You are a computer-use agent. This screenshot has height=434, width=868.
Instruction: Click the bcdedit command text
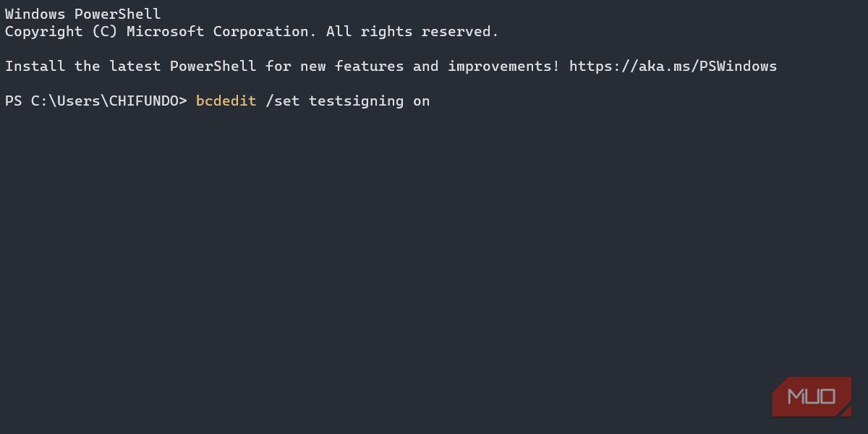pyautogui.click(x=226, y=101)
